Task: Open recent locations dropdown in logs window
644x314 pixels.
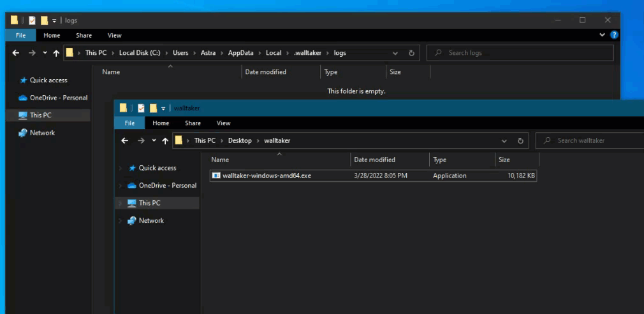Action: [x=45, y=53]
